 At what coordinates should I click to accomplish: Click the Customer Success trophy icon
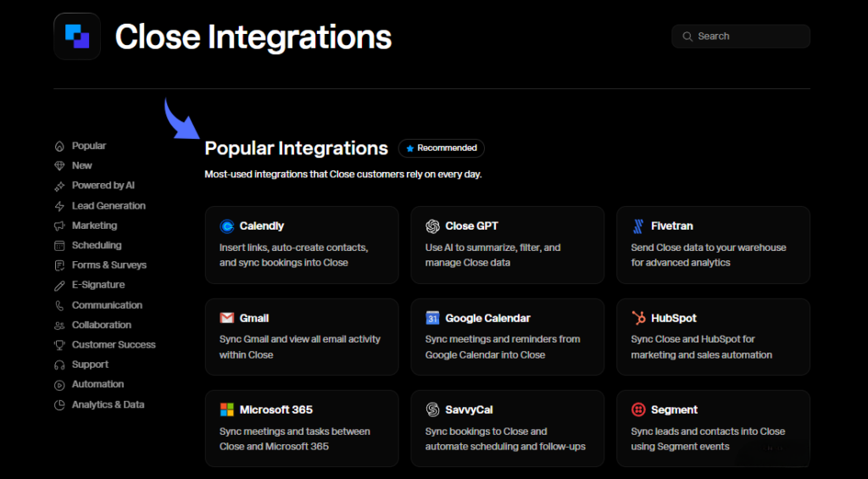point(59,345)
